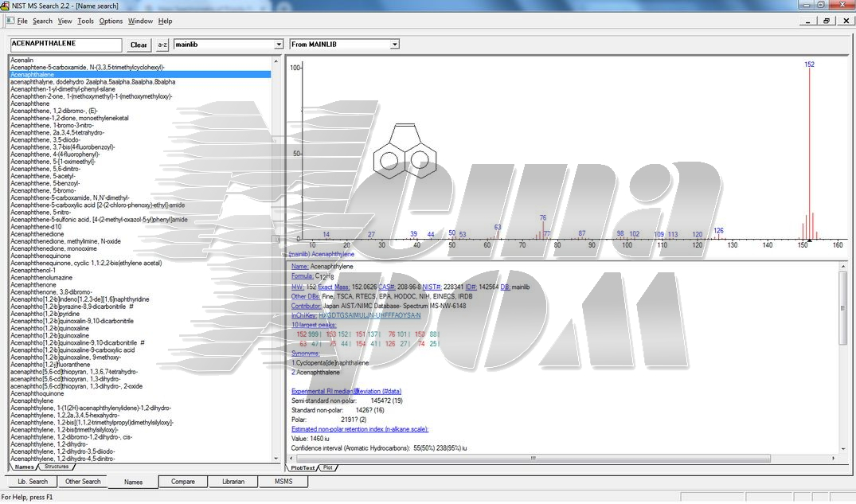Open the Lib. Search tab

point(33,482)
